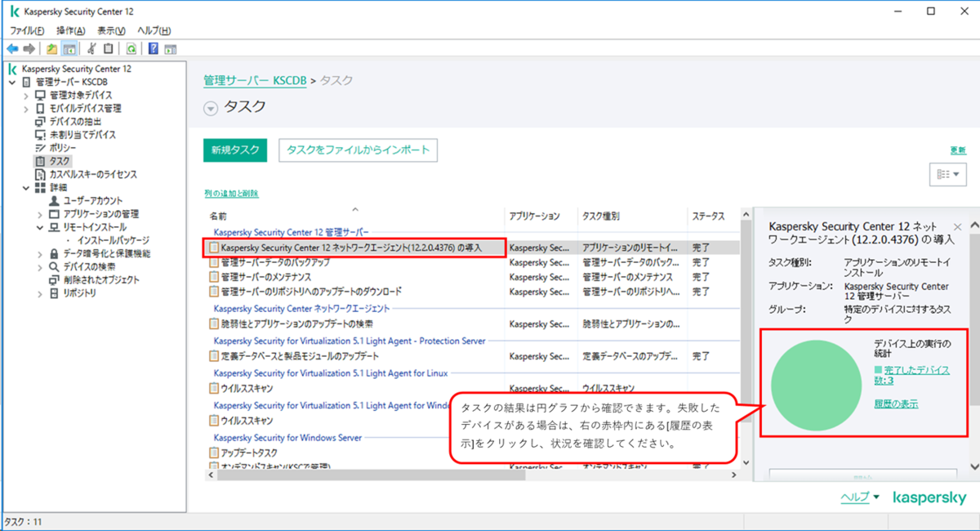The height and width of the screenshot is (531, 980).
Task: Collapse the 詳細 tree section
Action: coord(26,186)
